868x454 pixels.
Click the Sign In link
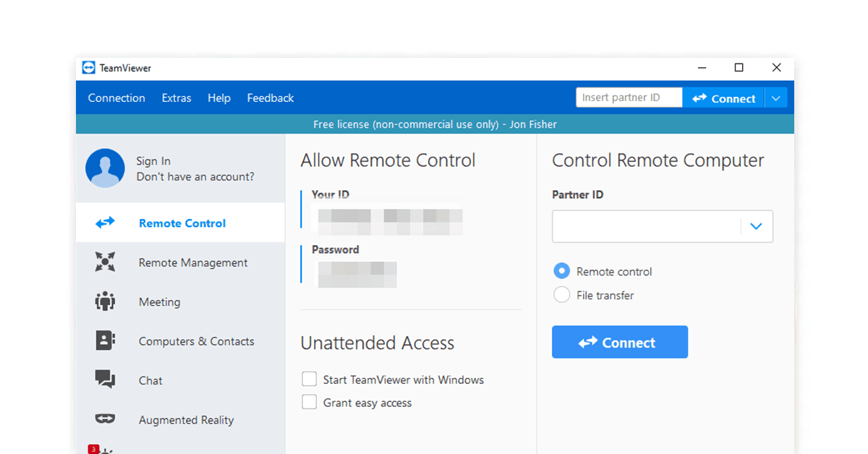point(153,161)
